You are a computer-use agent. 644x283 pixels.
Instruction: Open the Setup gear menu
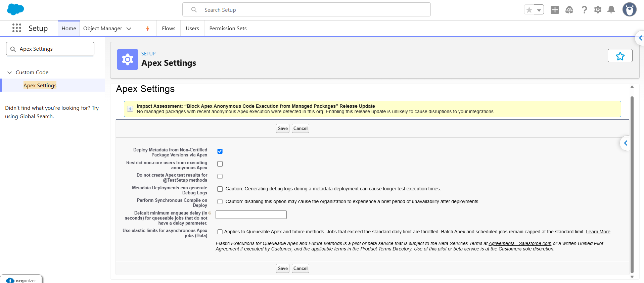[x=598, y=10]
